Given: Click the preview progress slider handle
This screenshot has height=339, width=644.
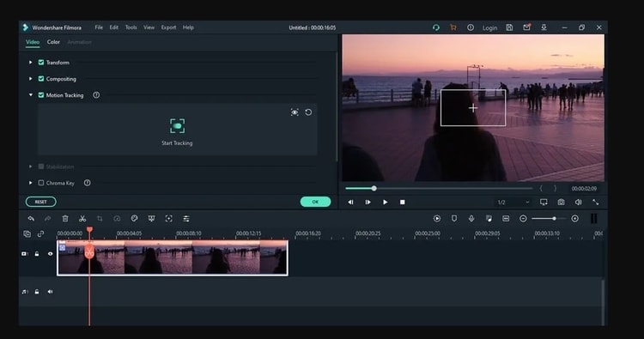Looking at the screenshot, I should [374, 188].
